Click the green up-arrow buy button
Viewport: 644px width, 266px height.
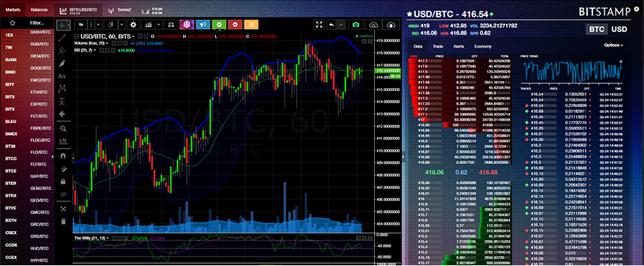[219, 25]
